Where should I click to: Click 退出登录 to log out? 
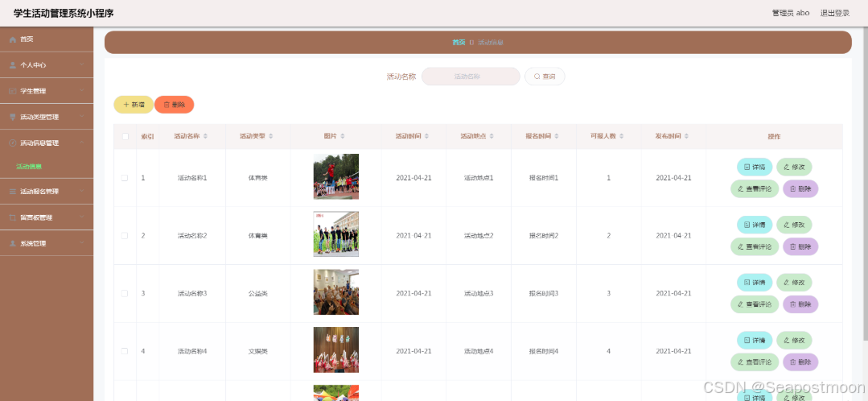[835, 14]
